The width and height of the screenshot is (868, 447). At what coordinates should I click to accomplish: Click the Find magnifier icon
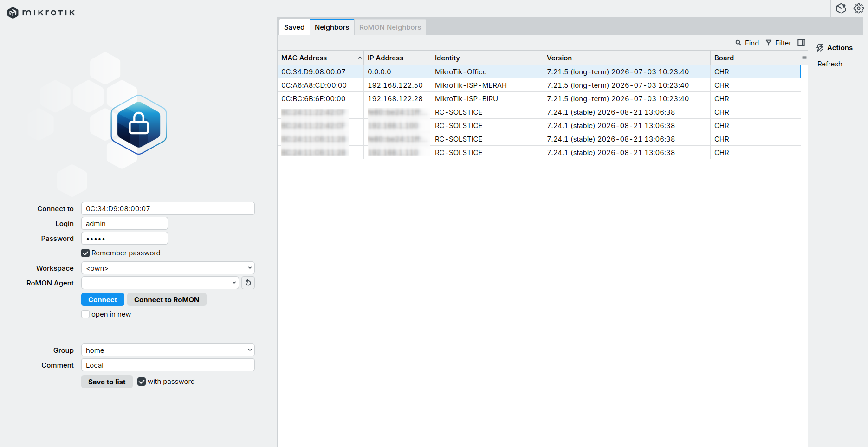tap(738, 43)
